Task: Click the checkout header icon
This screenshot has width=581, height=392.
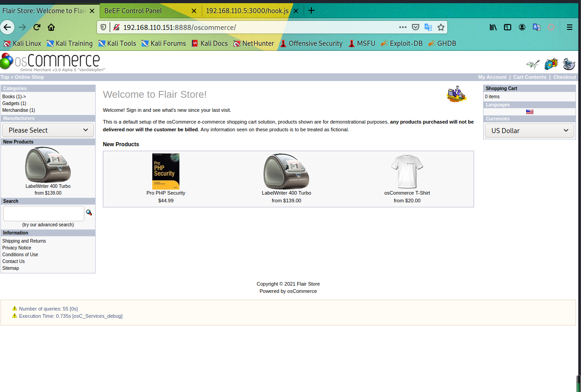Action: click(569, 64)
